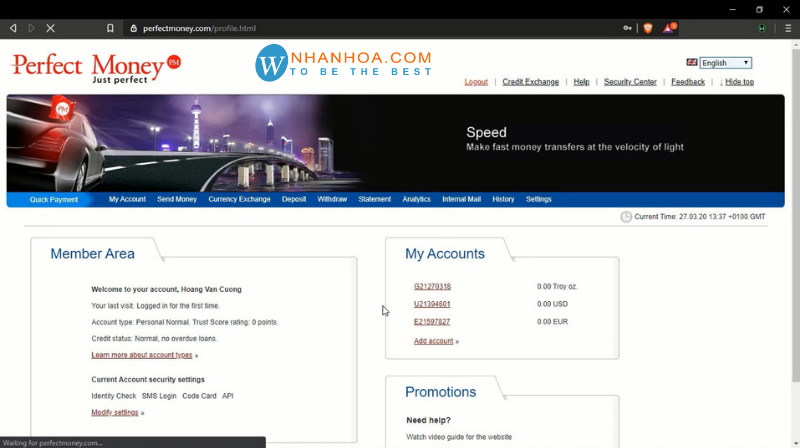Screen dimensions: 800x448
Task: Click the Logout link
Action: click(x=476, y=82)
